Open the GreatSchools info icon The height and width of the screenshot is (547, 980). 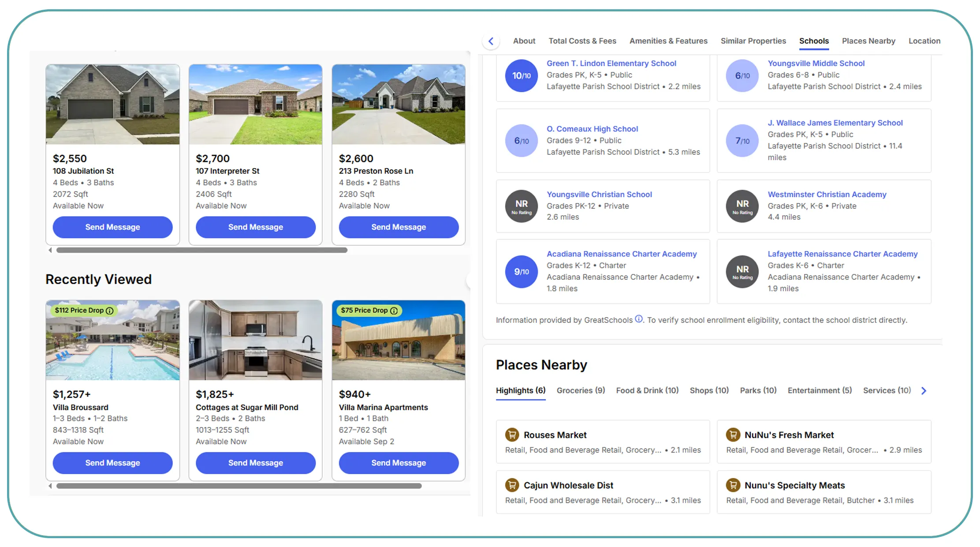pos(638,319)
